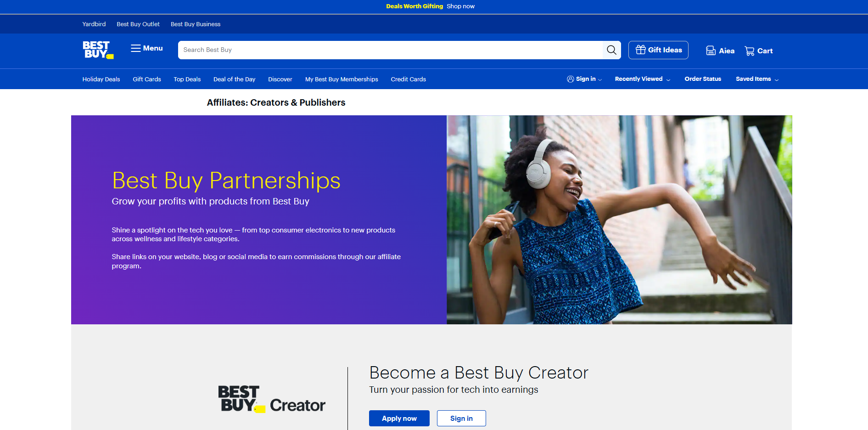Click the Best Buy logo in header

tap(98, 50)
